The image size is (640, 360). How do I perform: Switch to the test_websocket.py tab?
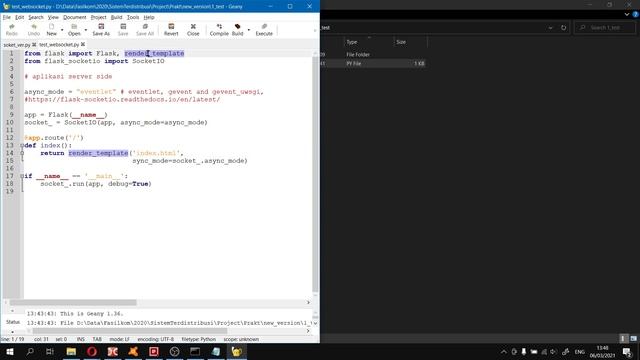[x=59, y=44]
